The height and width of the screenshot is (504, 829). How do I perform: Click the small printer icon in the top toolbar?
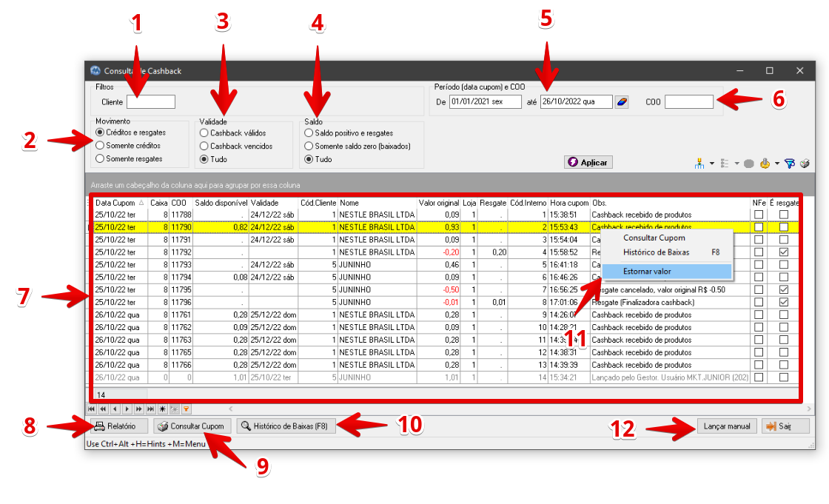[805, 164]
